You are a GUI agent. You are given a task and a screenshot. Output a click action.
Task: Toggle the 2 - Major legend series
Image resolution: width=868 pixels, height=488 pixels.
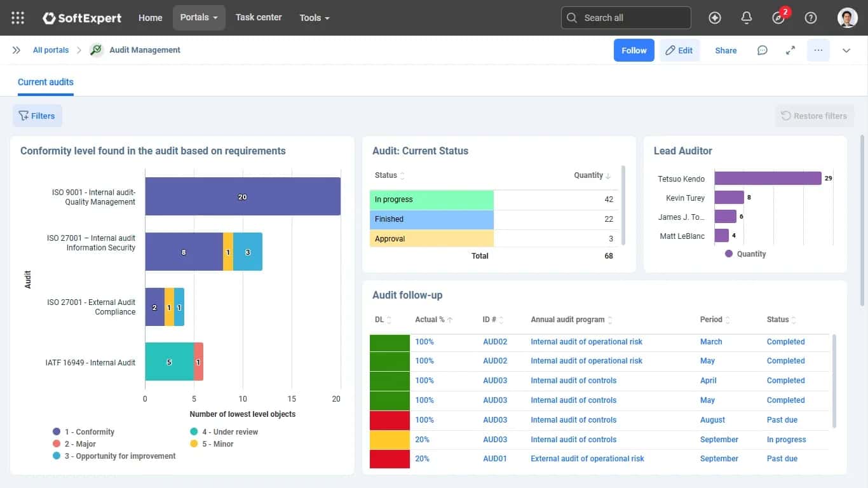pyautogui.click(x=74, y=444)
